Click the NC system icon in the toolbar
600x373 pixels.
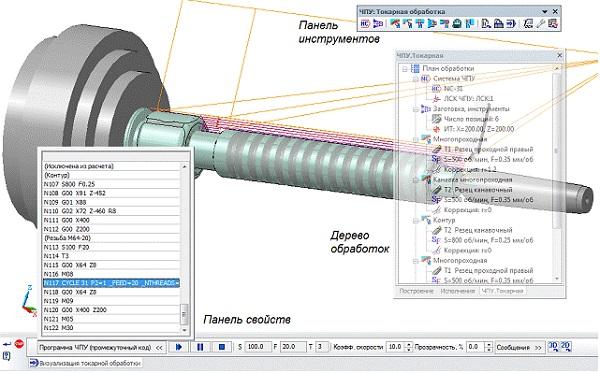point(365,24)
